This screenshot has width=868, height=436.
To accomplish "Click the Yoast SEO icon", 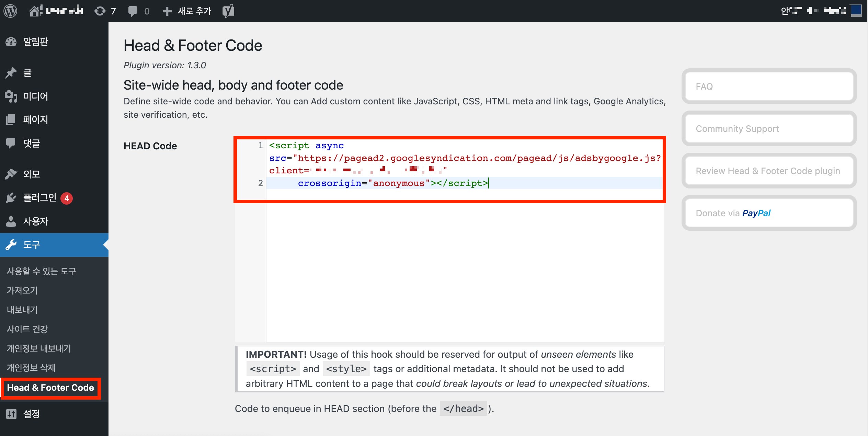I will click(x=228, y=11).
